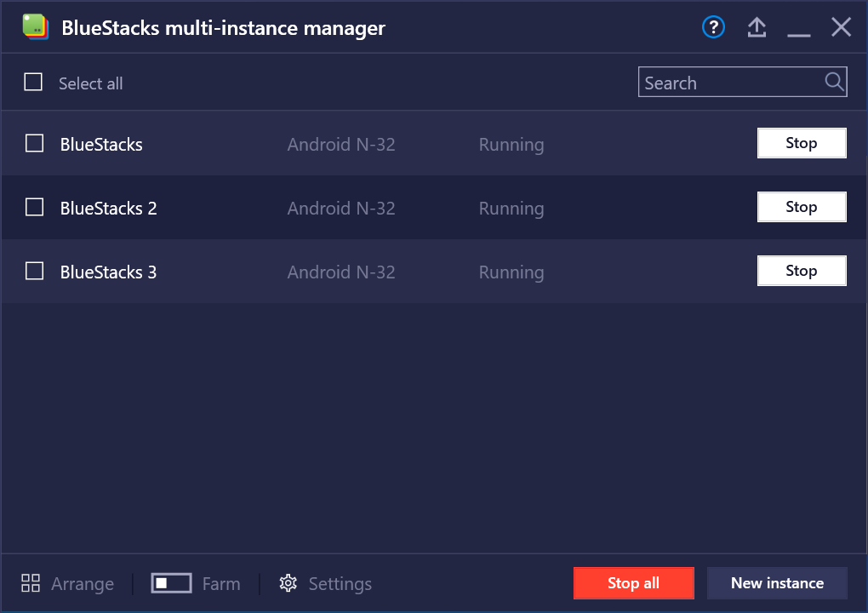Stop the BlueStacks 2 instance

[802, 207]
